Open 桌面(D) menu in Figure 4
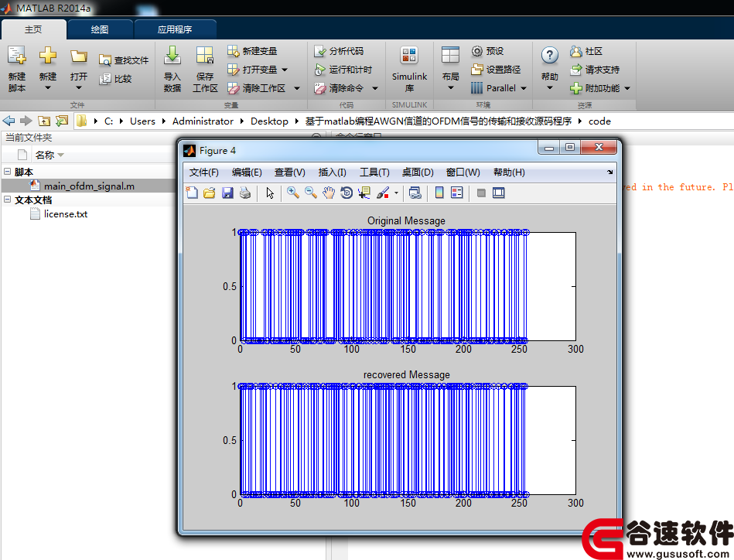The height and width of the screenshot is (560, 734). 418,172
